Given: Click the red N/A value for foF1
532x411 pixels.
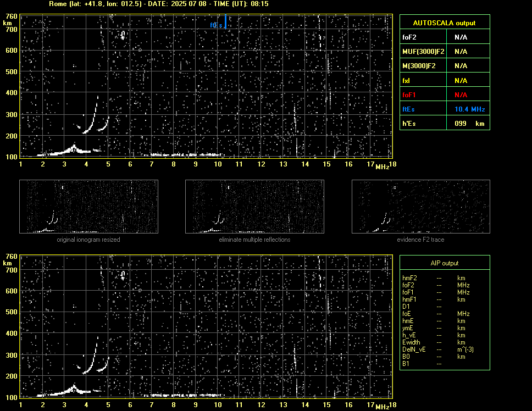Looking at the screenshot, I should click(461, 95).
